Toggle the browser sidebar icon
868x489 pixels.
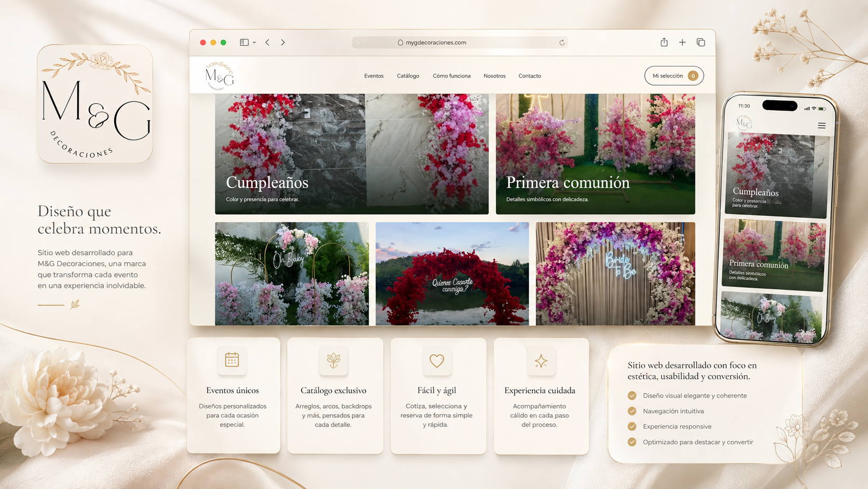coord(244,43)
